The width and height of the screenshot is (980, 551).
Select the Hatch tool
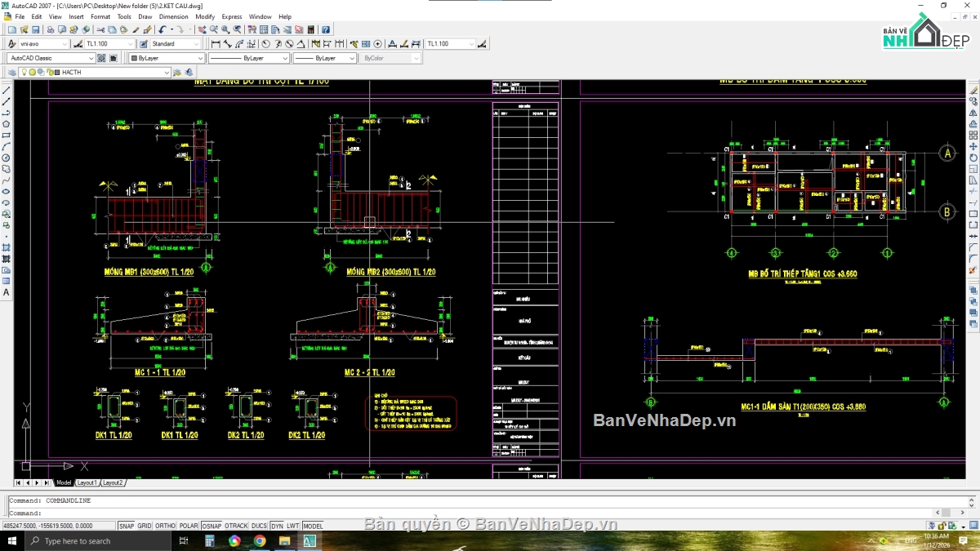[7, 247]
